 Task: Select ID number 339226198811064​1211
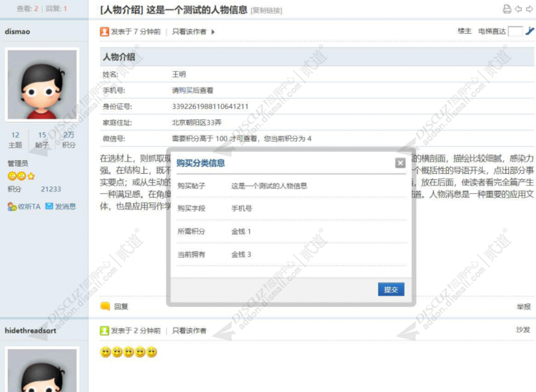(210, 106)
